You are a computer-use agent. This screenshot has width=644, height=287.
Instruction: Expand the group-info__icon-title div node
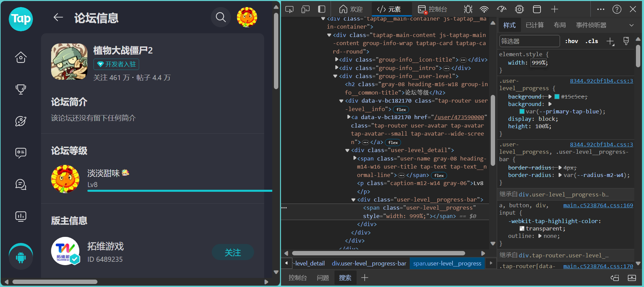click(x=336, y=60)
